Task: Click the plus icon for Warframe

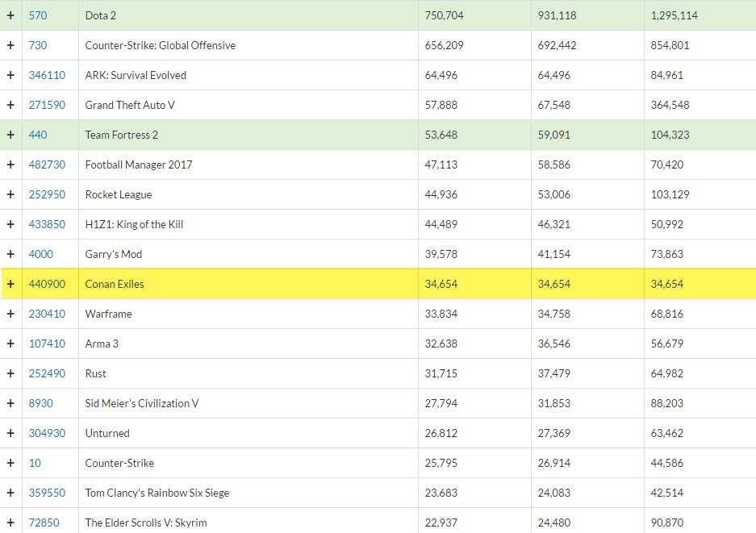Action: click(x=10, y=314)
